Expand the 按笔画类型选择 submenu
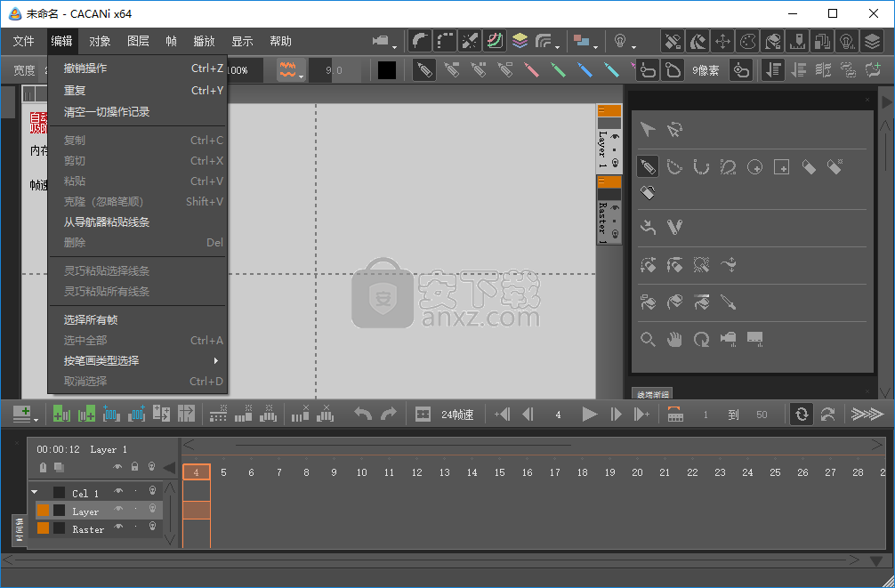895x588 pixels. [x=138, y=361]
